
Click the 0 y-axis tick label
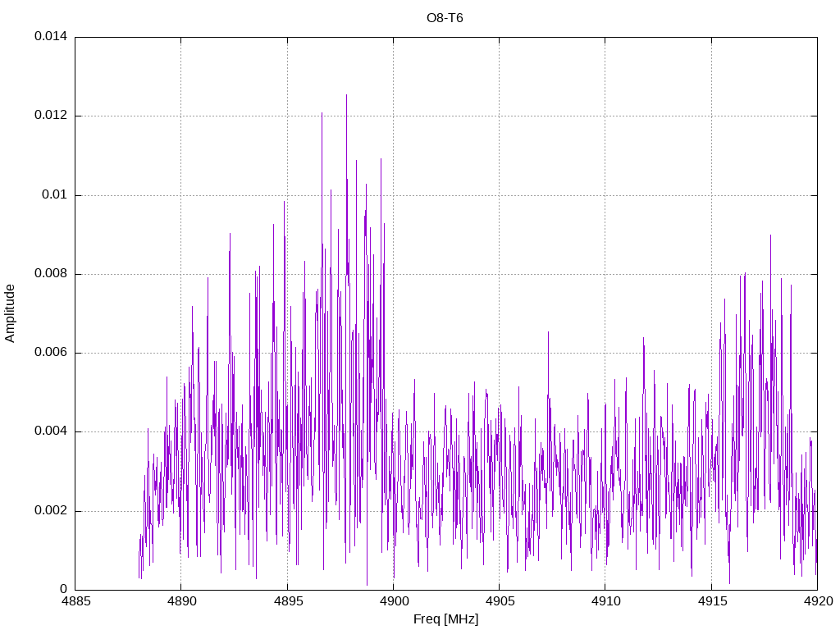(x=63, y=589)
